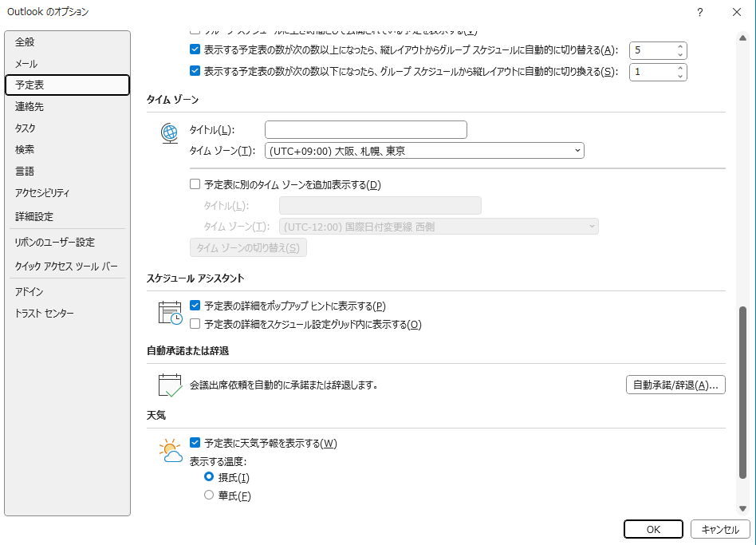Click the キャンセル button
The width and height of the screenshot is (756, 545).
coord(720,529)
